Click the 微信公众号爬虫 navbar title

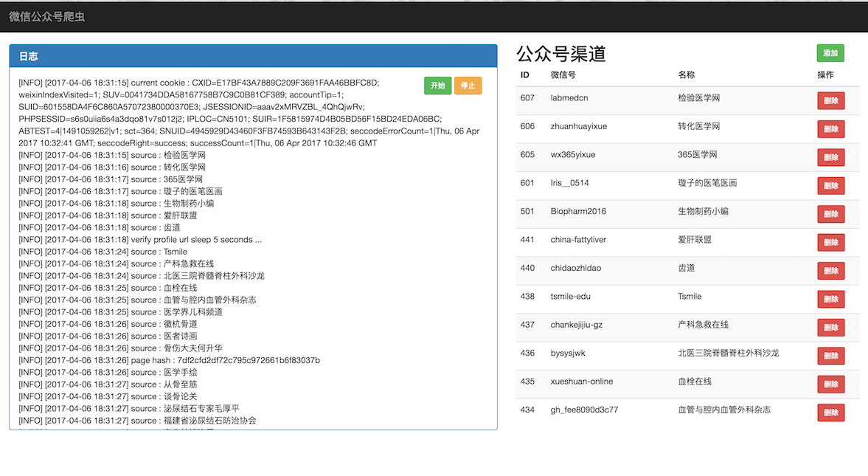pyautogui.click(x=47, y=17)
